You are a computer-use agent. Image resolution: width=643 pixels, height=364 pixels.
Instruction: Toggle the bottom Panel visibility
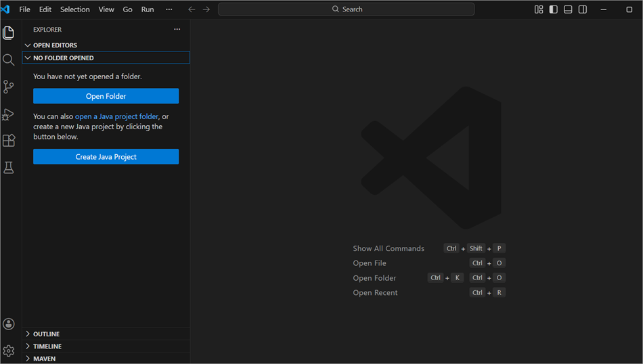click(x=568, y=9)
